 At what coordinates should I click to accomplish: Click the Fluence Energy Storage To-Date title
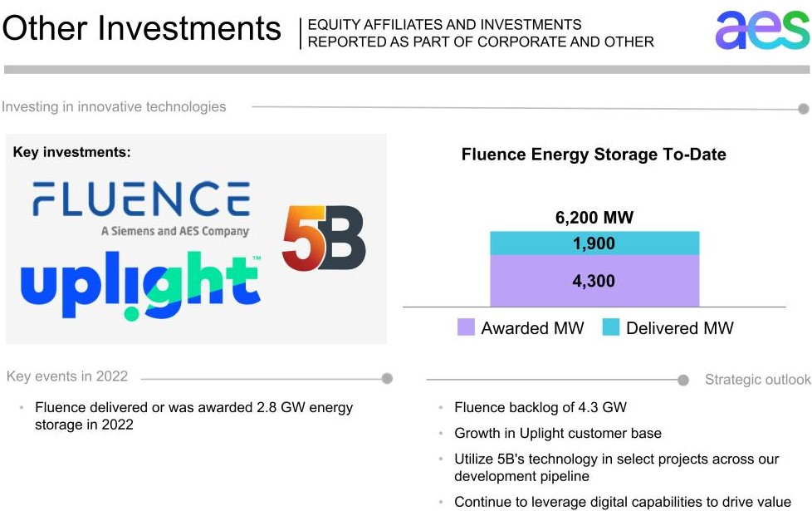point(594,155)
